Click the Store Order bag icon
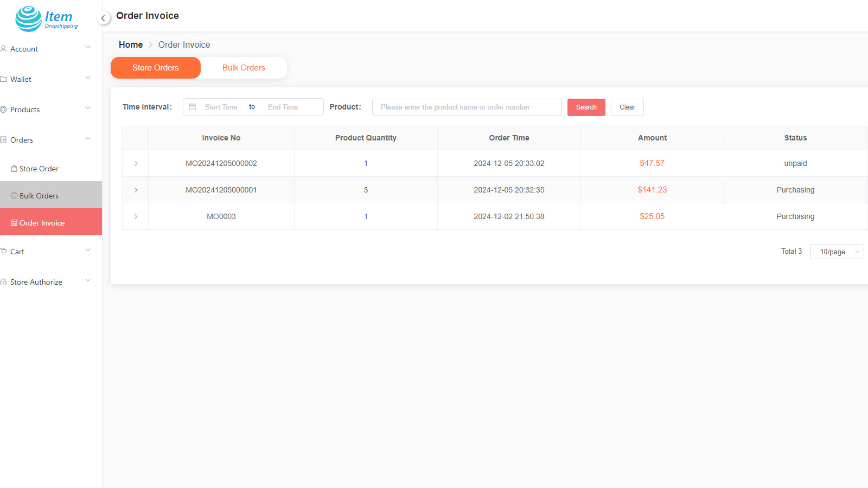Screen dimensions: 868x488 (14, 169)
